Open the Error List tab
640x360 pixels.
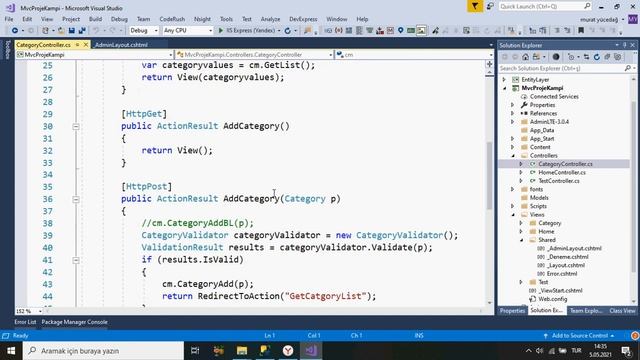tap(25, 322)
